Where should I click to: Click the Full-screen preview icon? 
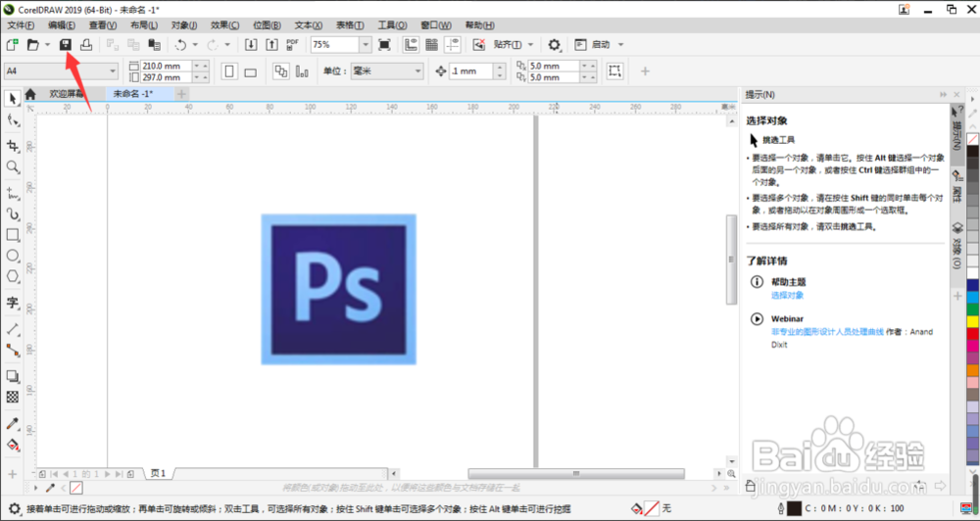click(384, 44)
